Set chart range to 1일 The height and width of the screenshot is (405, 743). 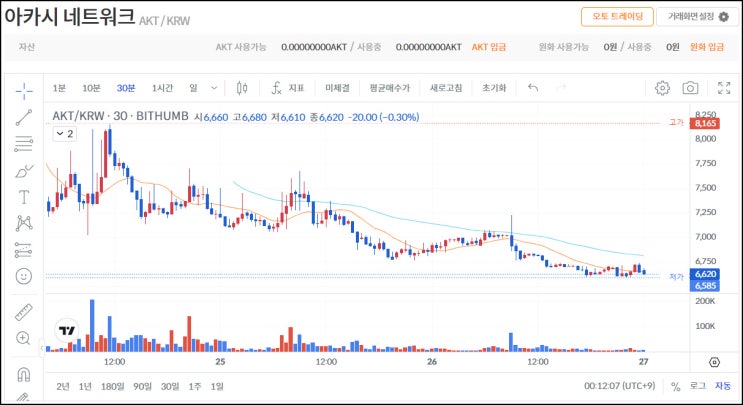coord(217,387)
